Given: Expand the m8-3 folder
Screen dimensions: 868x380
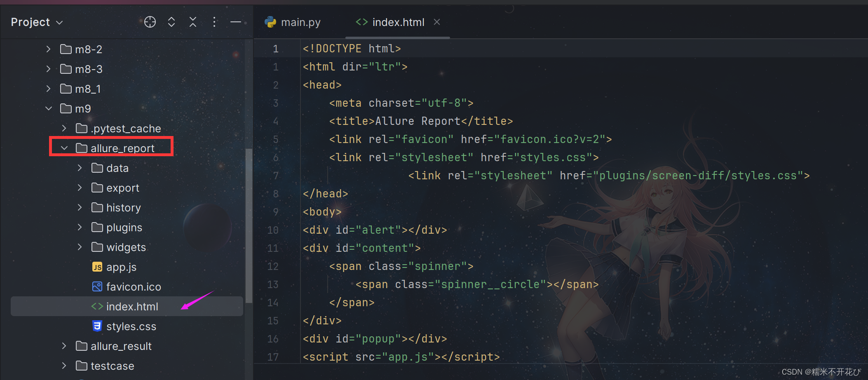Looking at the screenshot, I should [x=48, y=69].
